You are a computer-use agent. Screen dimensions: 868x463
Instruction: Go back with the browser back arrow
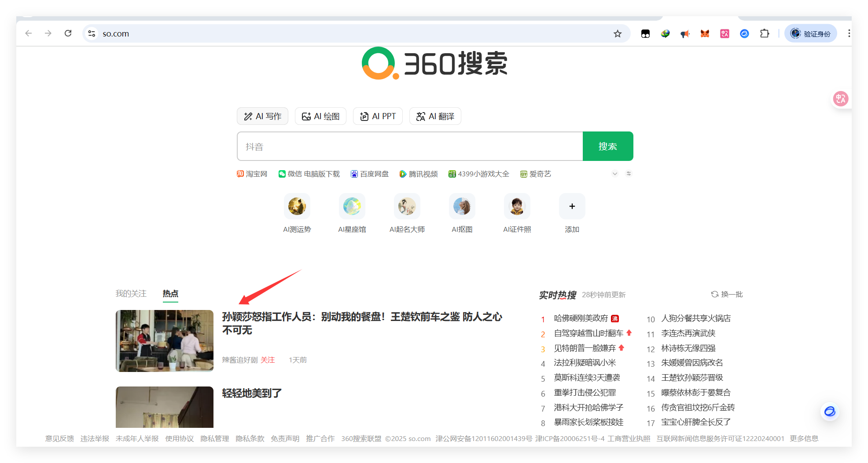pos(29,33)
